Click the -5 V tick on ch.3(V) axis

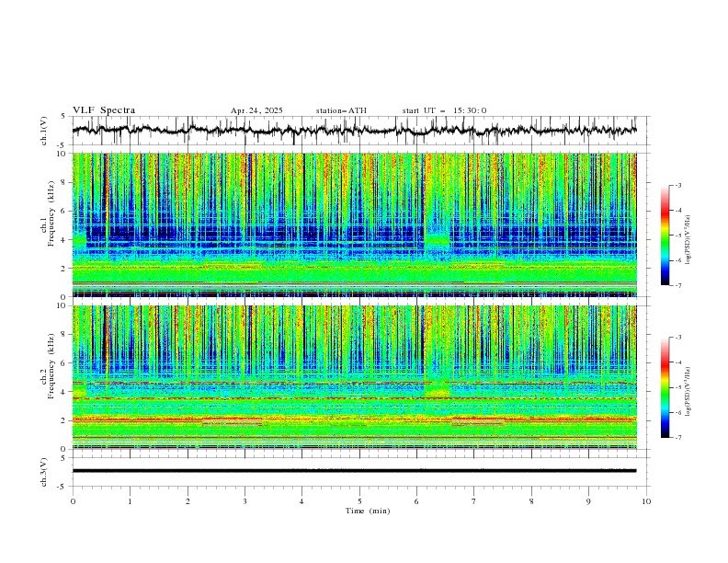click(x=62, y=487)
